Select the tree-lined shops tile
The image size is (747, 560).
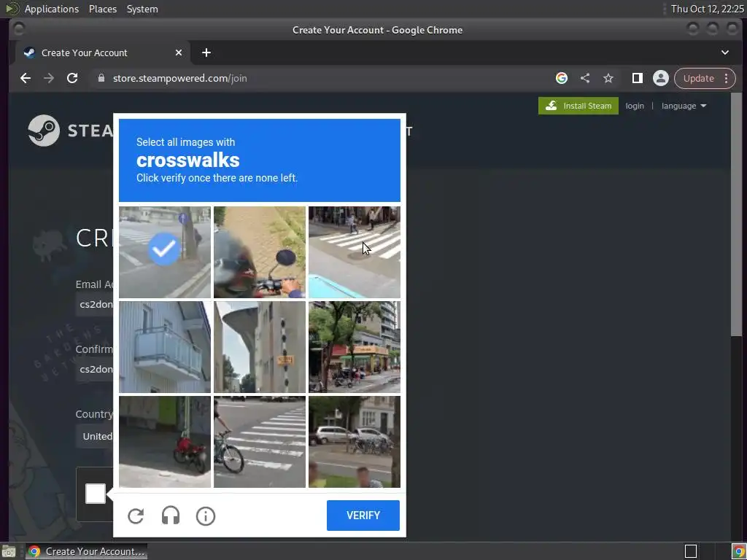(355, 346)
